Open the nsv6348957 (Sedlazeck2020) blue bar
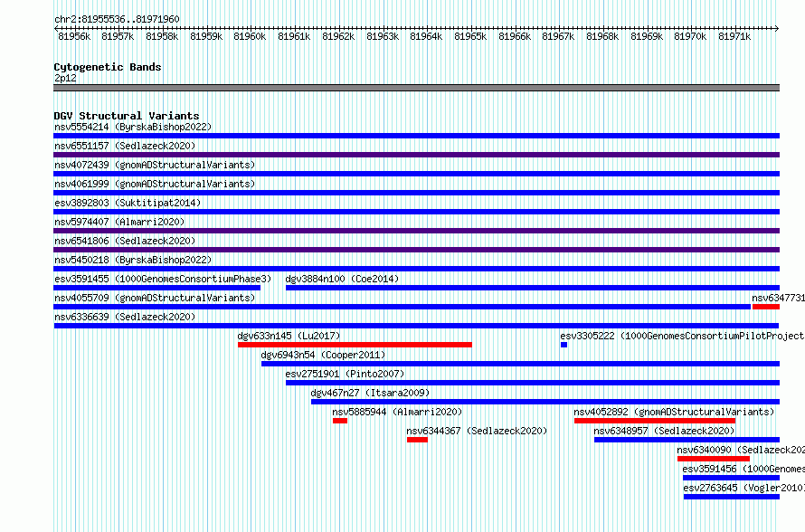This screenshot has height=532, width=805. pyautogui.click(x=687, y=440)
